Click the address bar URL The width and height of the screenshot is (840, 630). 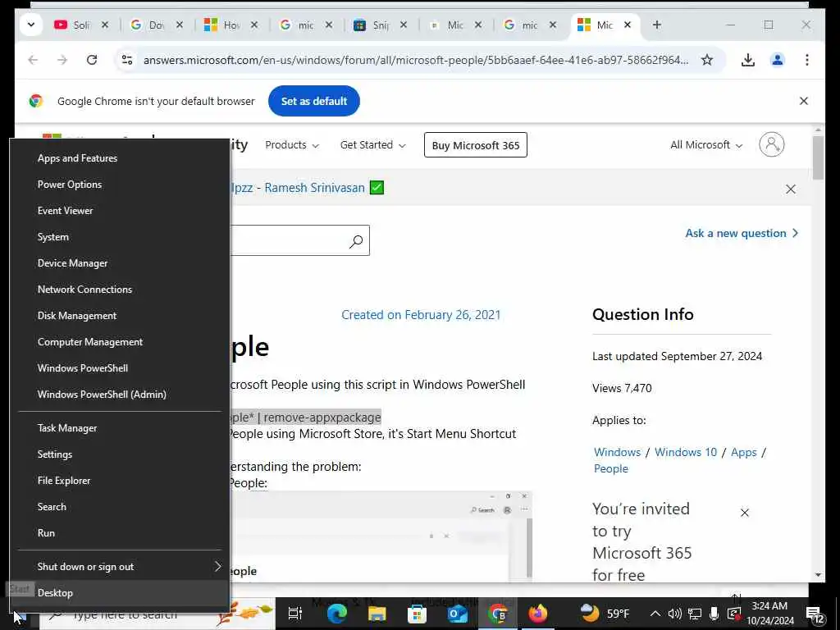(416, 60)
